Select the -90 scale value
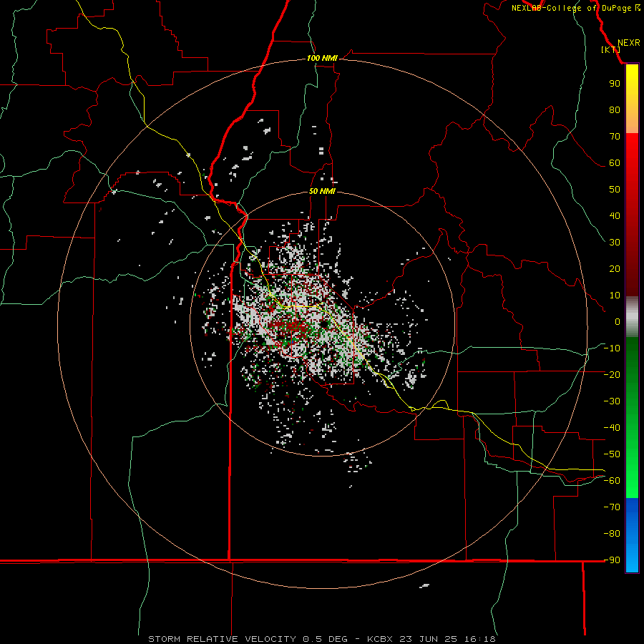 (612, 560)
